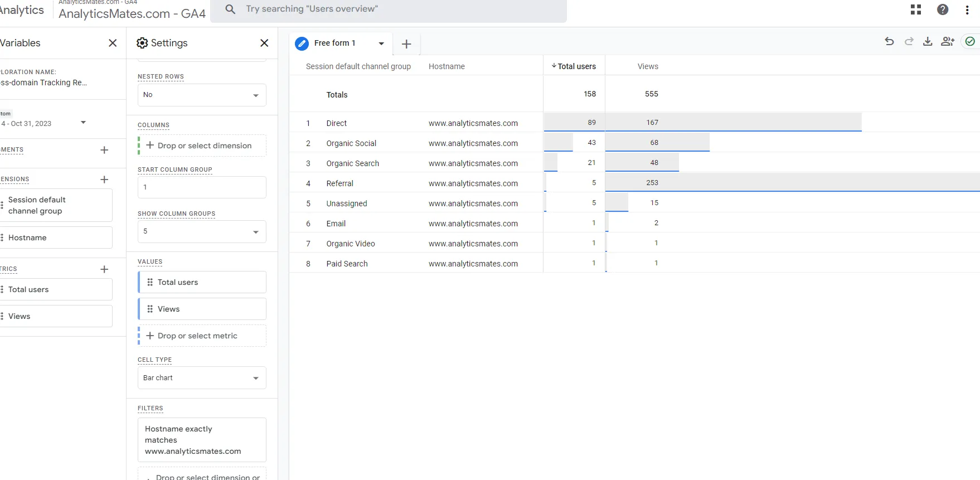This screenshot has width=980, height=480.
Task: Click the Direct row label
Action: (x=337, y=123)
